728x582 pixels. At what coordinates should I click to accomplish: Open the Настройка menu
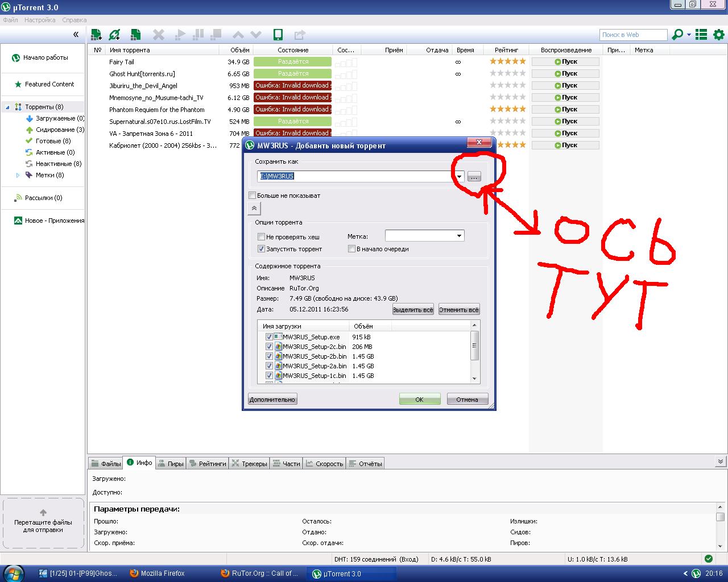click(40, 20)
